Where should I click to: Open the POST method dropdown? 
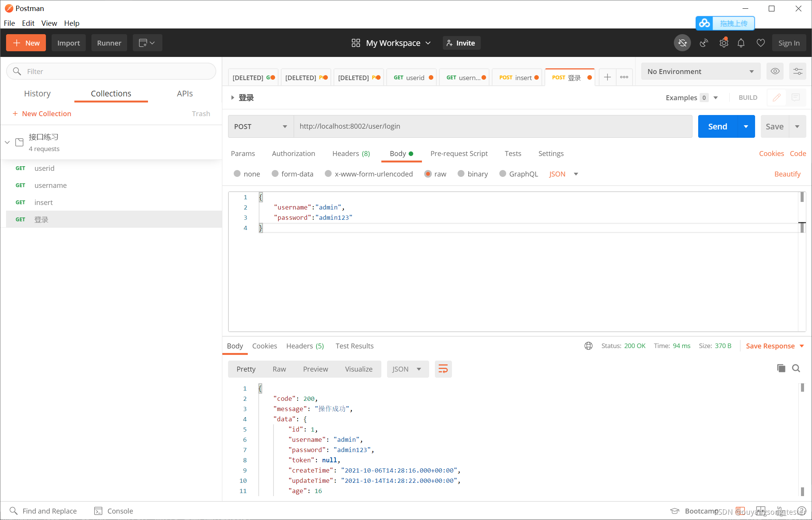point(261,126)
